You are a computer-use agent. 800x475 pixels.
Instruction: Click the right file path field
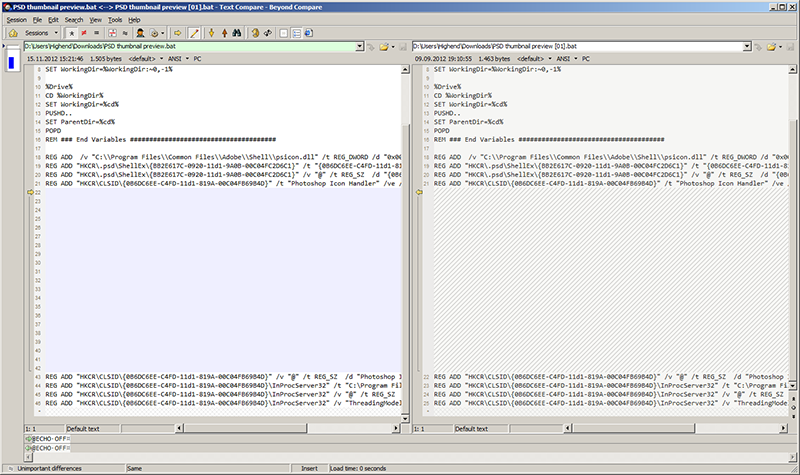coord(580,46)
